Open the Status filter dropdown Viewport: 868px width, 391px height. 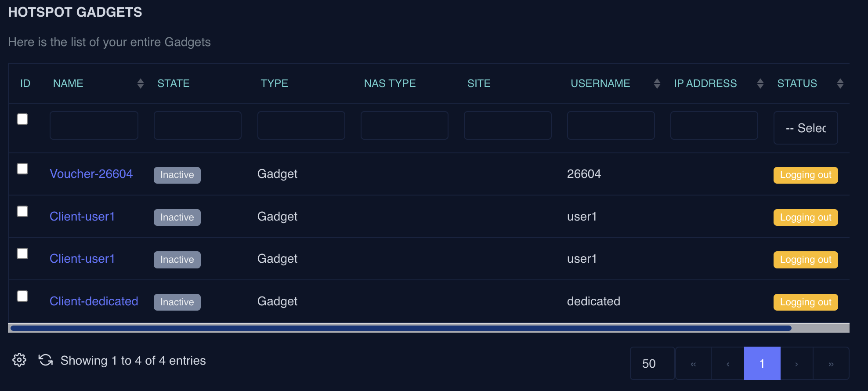pos(806,128)
